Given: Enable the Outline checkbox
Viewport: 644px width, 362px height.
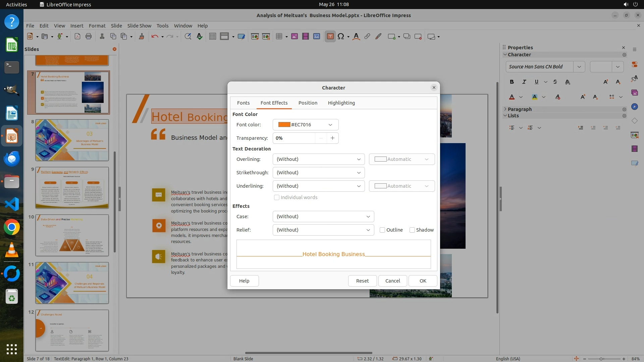Looking at the screenshot, I should pos(382,230).
